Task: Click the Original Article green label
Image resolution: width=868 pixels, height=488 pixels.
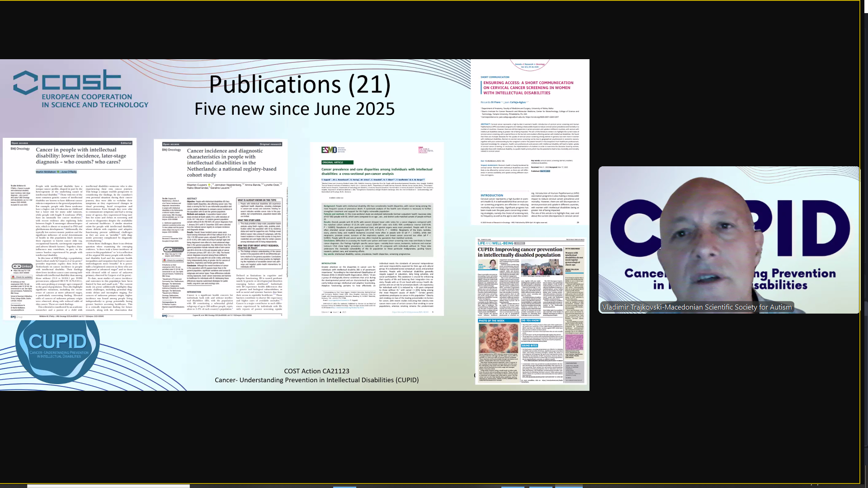Action: click(337, 162)
